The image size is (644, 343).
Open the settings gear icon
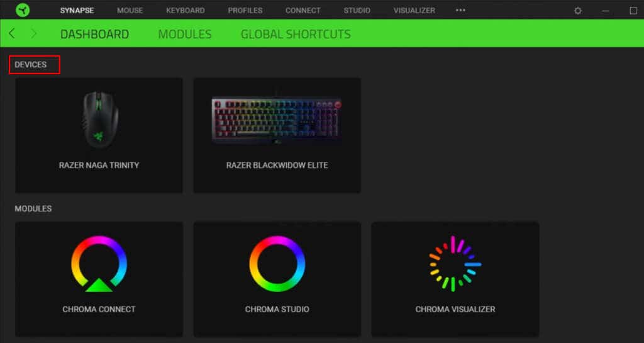click(578, 11)
